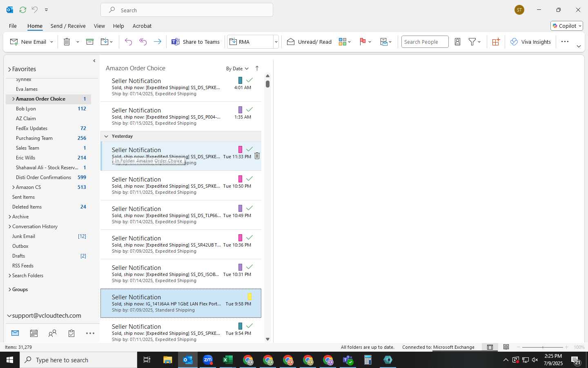Open more navigation options ellipsis
The image size is (588, 368).
click(90, 333)
